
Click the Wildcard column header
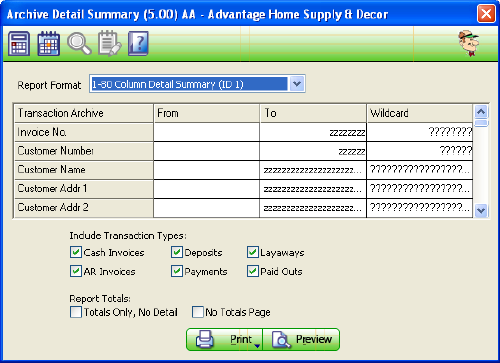coord(420,113)
